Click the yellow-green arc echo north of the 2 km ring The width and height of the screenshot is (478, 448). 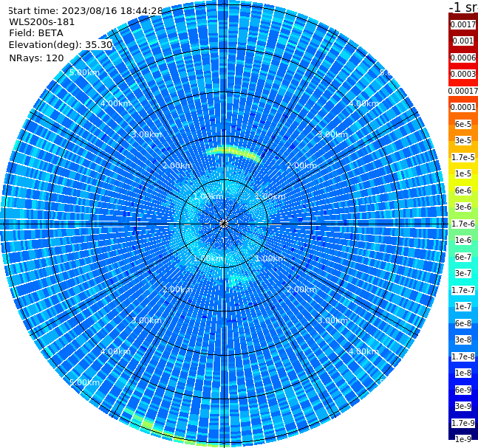click(x=233, y=152)
